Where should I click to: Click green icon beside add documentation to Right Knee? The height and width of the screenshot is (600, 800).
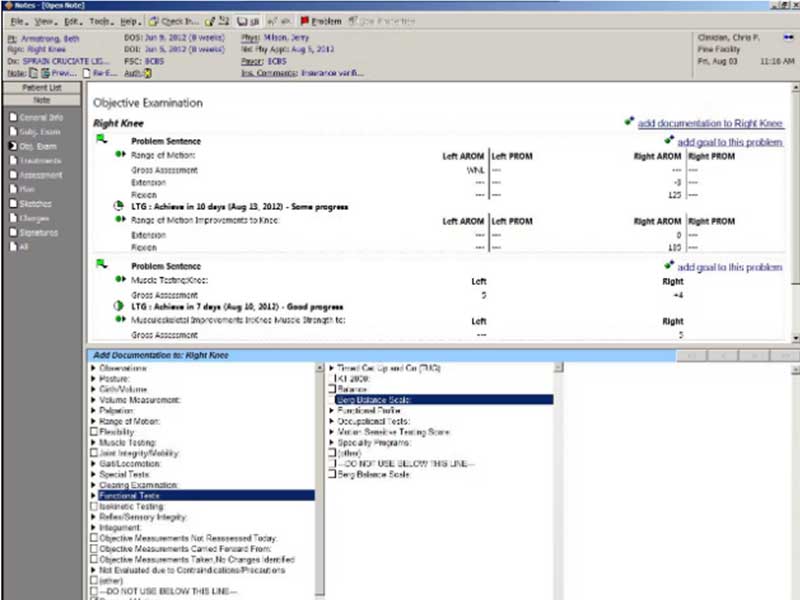(629, 121)
